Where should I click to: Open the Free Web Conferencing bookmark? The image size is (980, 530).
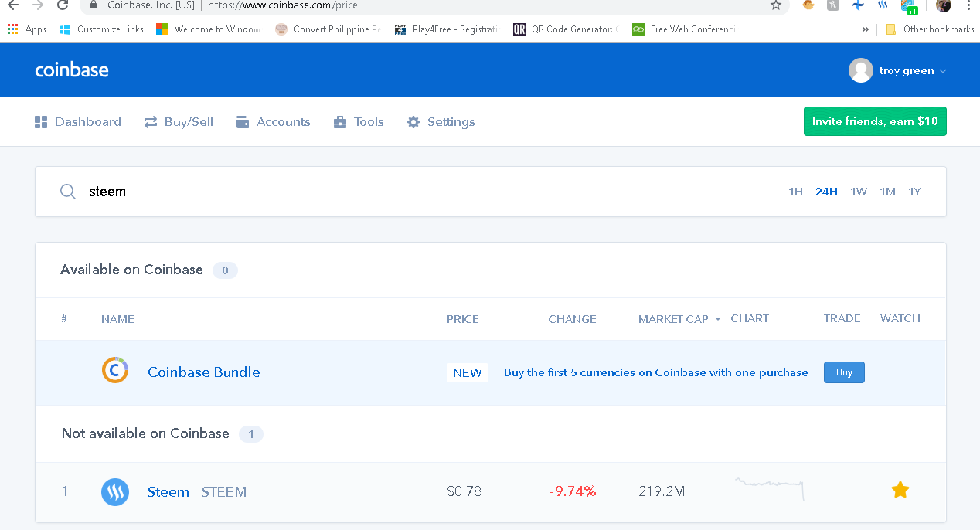coord(686,29)
